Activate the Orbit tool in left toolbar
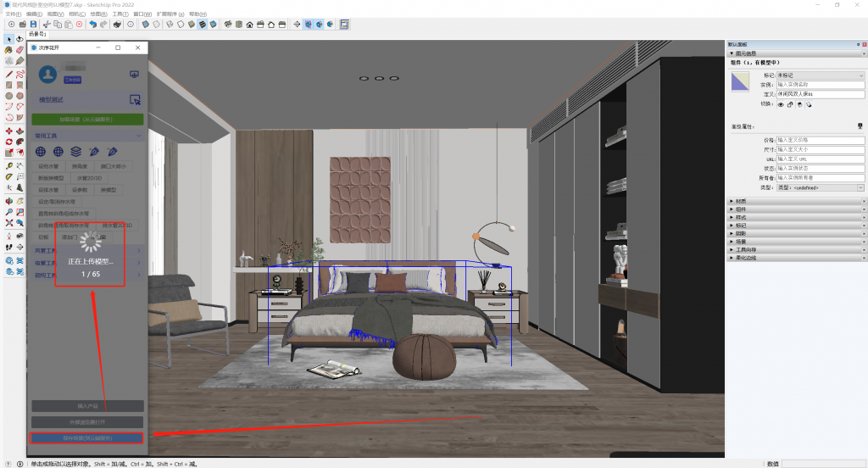 (x=8, y=201)
